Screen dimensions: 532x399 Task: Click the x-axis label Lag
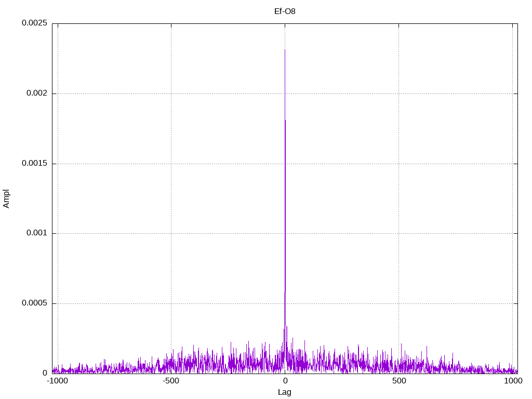tap(285, 392)
